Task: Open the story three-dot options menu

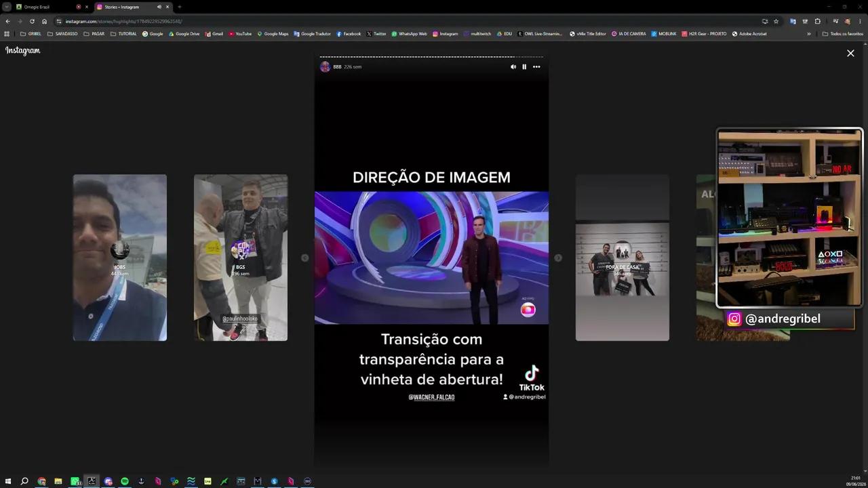Action: click(536, 66)
